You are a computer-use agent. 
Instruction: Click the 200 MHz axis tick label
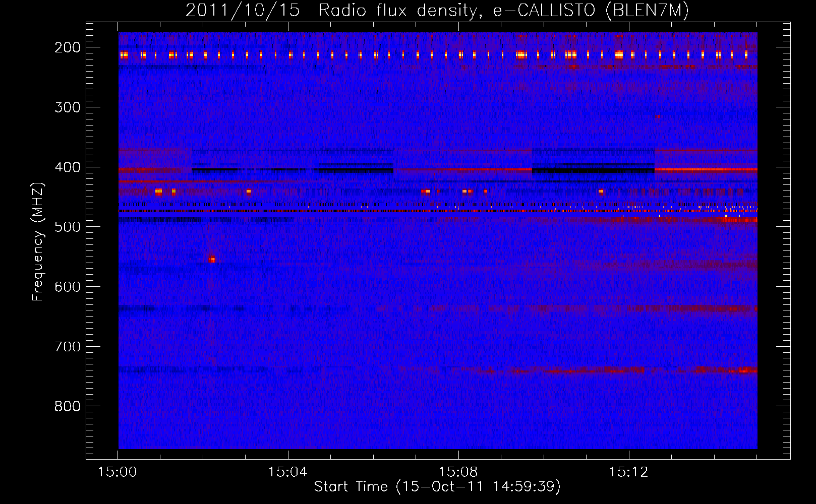[68, 47]
